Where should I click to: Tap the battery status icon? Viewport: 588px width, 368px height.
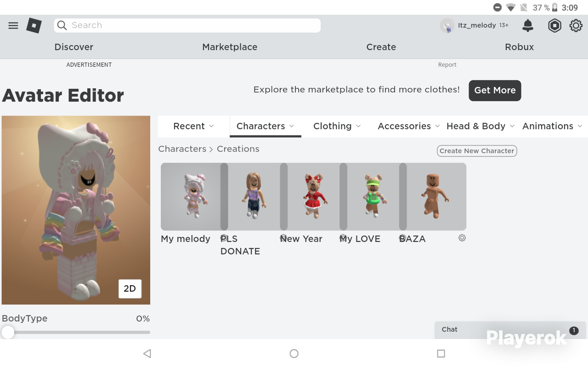(554, 7)
